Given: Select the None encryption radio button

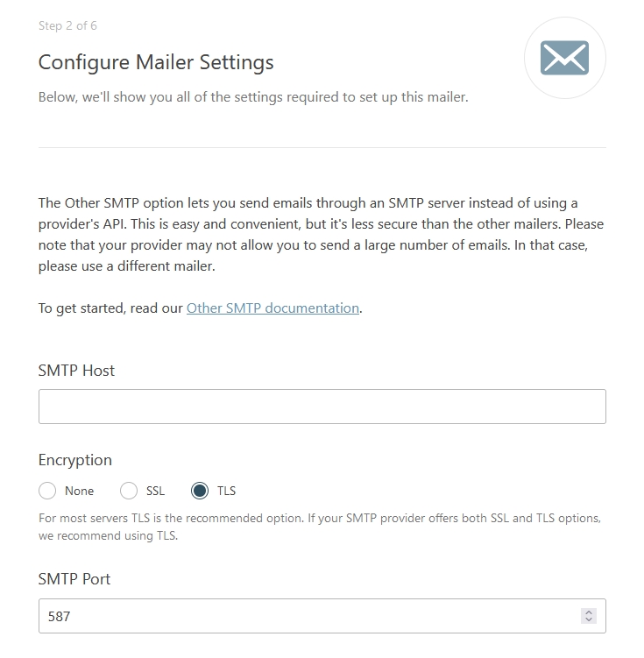Looking at the screenshot, I should click(x=47, y=491).
